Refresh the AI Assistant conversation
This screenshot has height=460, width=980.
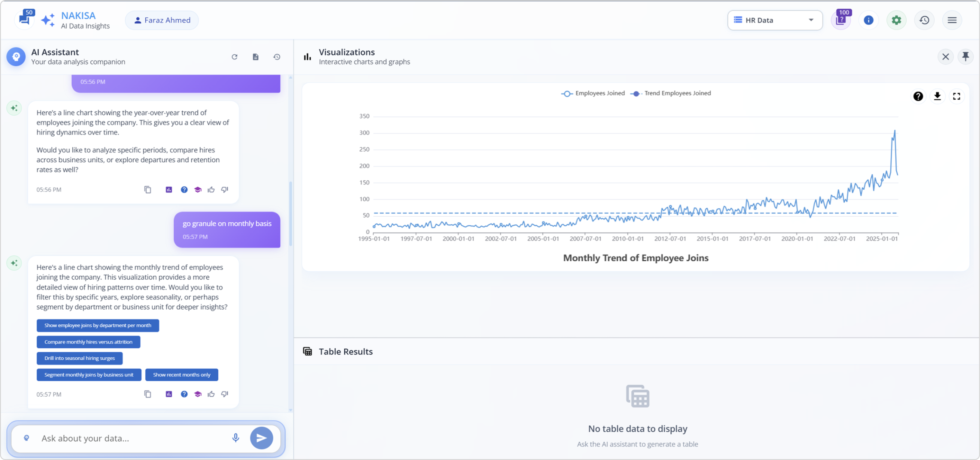pos(234,57)
